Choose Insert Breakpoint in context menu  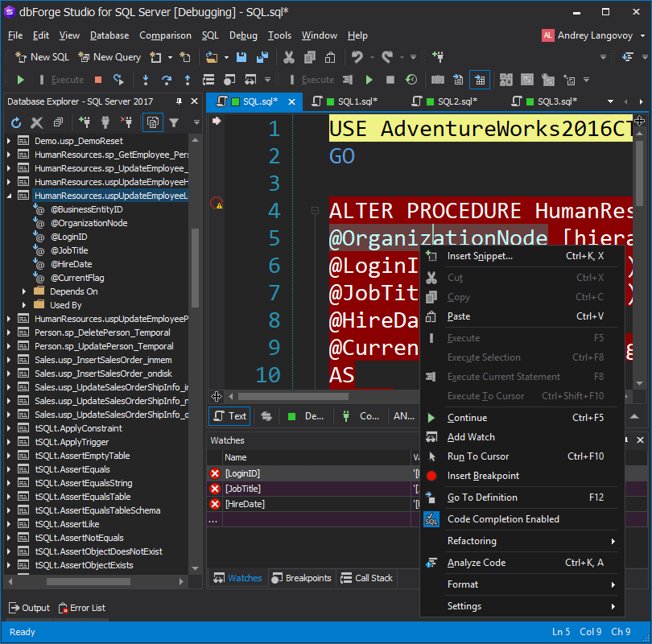pyautogui.click(x=522, y=476)
